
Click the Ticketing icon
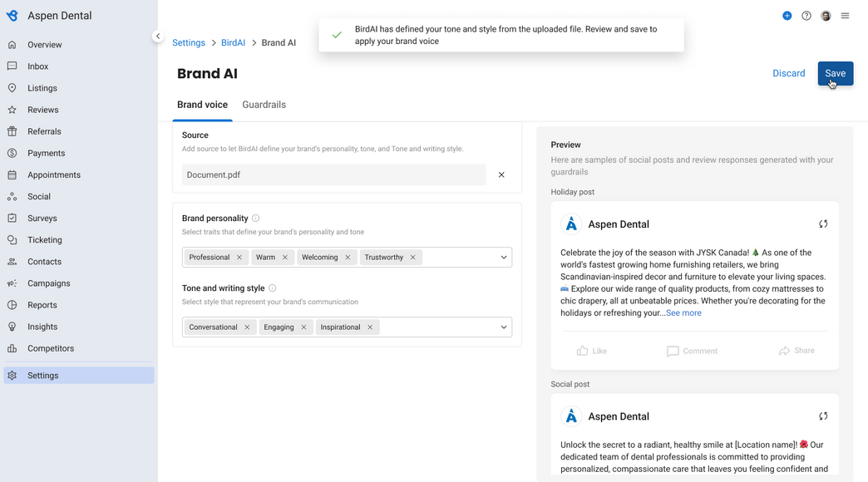12,239
